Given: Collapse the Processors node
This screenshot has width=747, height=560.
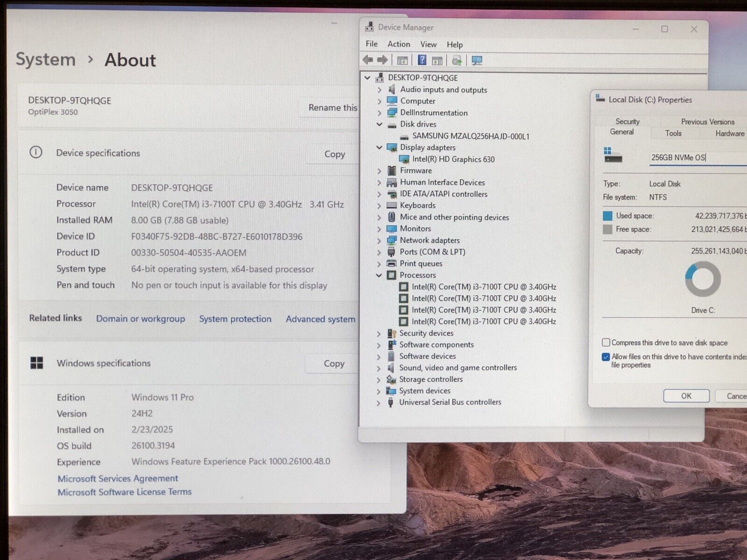Looking at the screenshot, I should (x=379, y=275).
